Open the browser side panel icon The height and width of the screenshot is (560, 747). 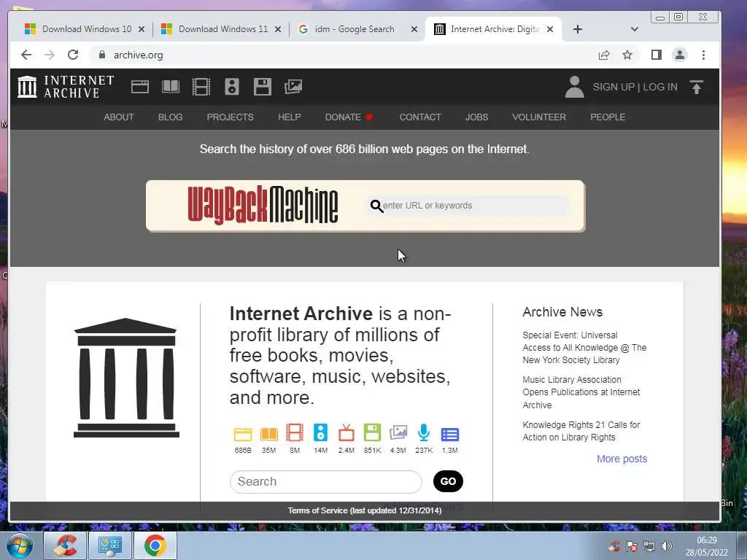pyautogui.click(x=657, y=55)
